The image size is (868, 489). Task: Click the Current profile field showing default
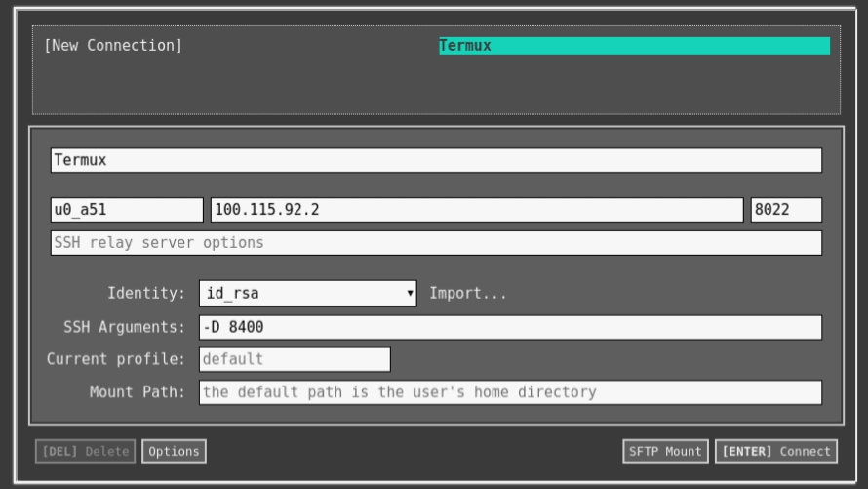[x=295, y=359]
